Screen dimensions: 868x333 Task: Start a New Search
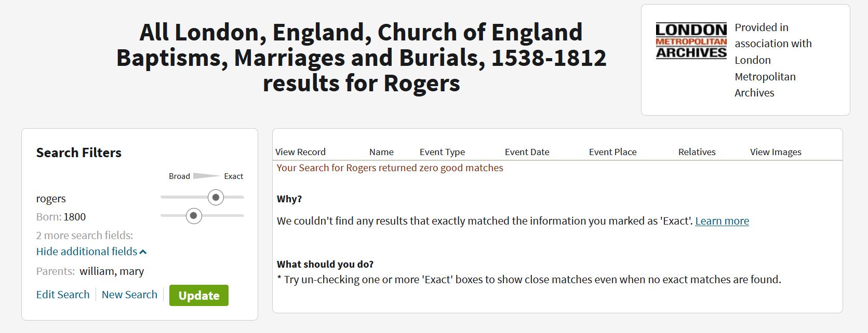click(129, 295)
